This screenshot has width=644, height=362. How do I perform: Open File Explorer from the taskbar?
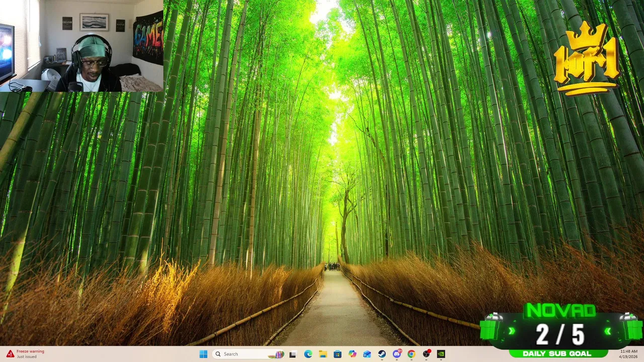(323, 354)
